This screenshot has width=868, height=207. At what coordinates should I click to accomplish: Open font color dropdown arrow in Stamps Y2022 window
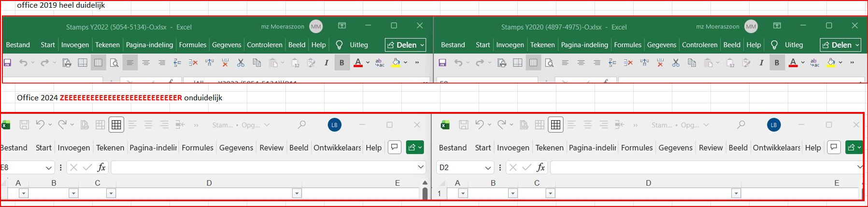point(368,63)
